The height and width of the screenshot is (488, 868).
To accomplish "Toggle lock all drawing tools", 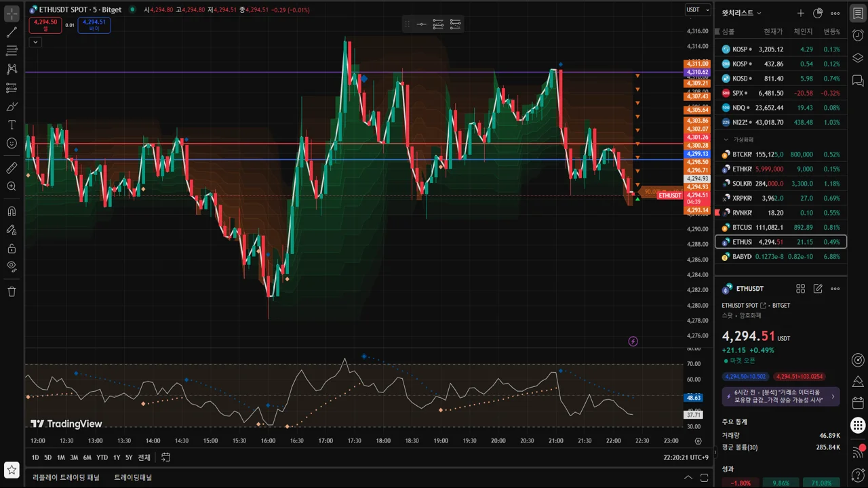I will [x=12, y=248].
